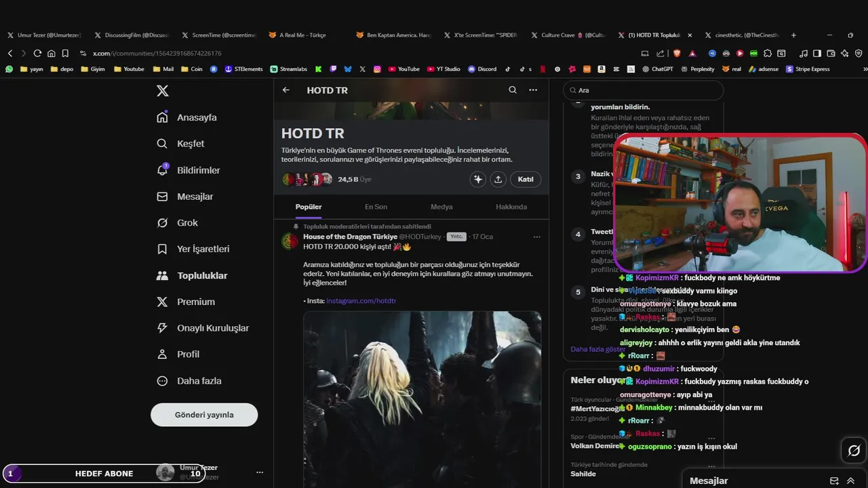Open the Sahilde trending topic
The image size is (868, 488).
tap(583, 474)
